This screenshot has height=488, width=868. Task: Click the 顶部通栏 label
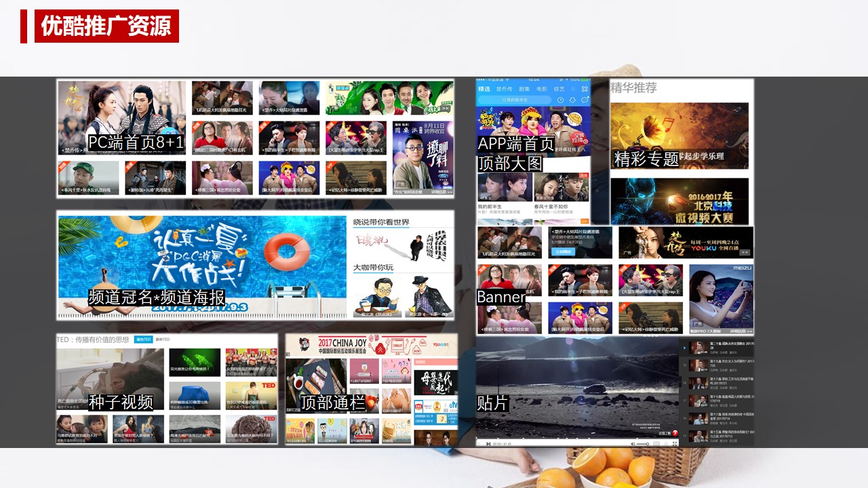point(333,403)
